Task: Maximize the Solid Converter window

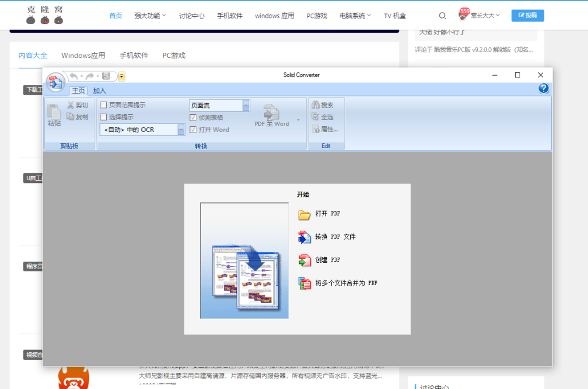Action: 517,75
